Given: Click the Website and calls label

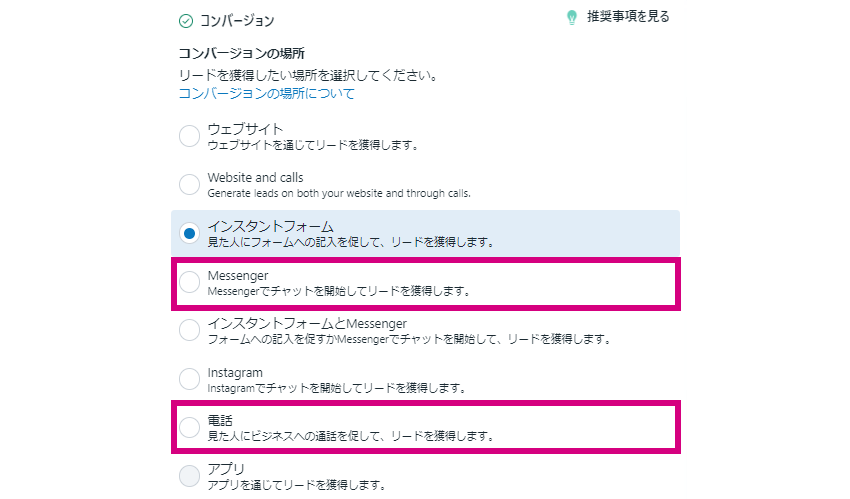Looking at the screenshot, I should click(x=255, y=178).
